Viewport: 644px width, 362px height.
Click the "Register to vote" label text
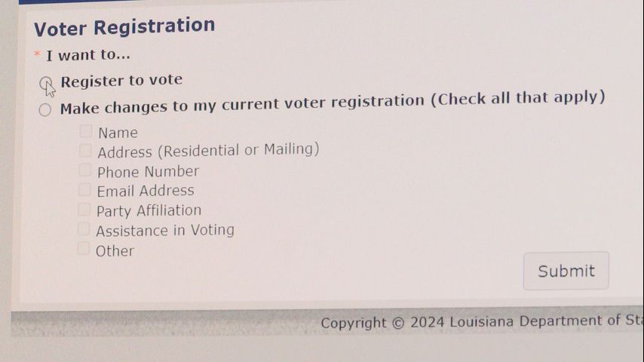click(x=121, y=80)
